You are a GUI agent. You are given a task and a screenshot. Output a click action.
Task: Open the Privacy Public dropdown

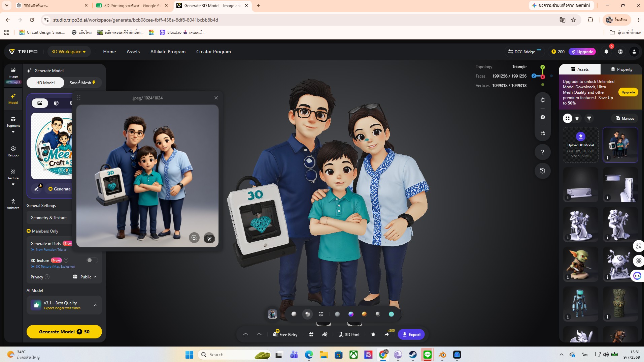coord(84,277)
